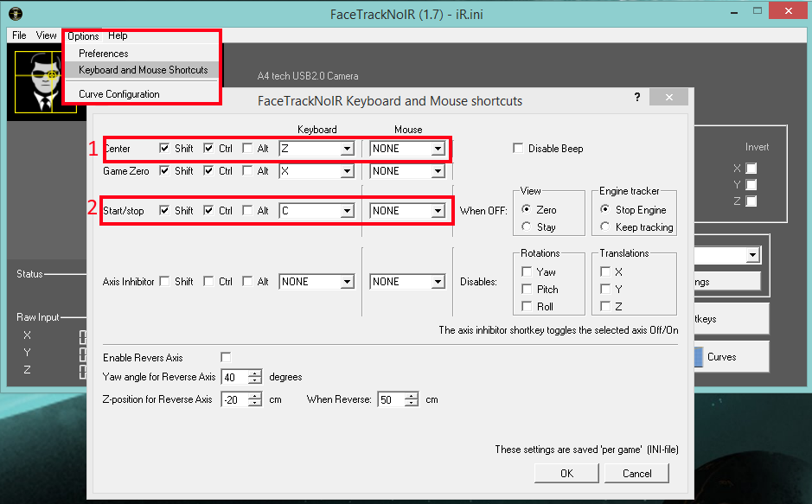Minimize the FaceTrackNoIR main window

734,12
